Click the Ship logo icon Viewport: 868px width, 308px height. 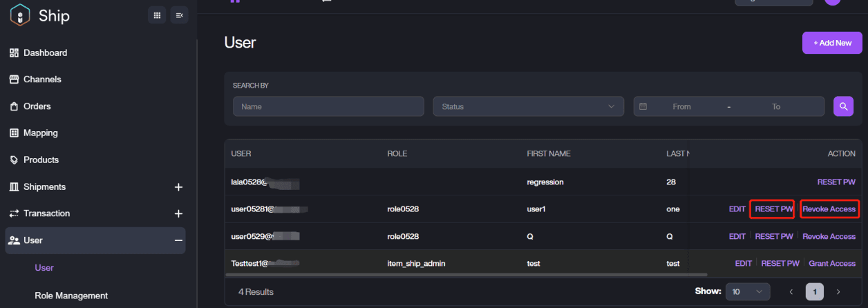point(20,15)
